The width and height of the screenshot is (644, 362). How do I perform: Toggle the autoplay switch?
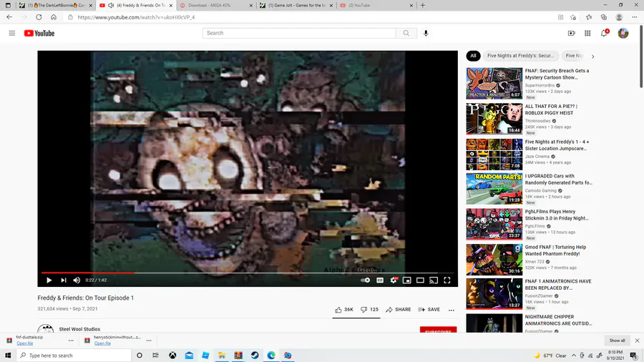[365, 280]
